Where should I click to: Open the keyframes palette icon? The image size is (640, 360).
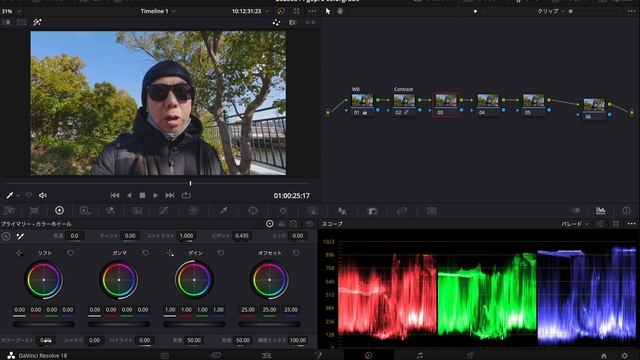(x=576, y=211)
